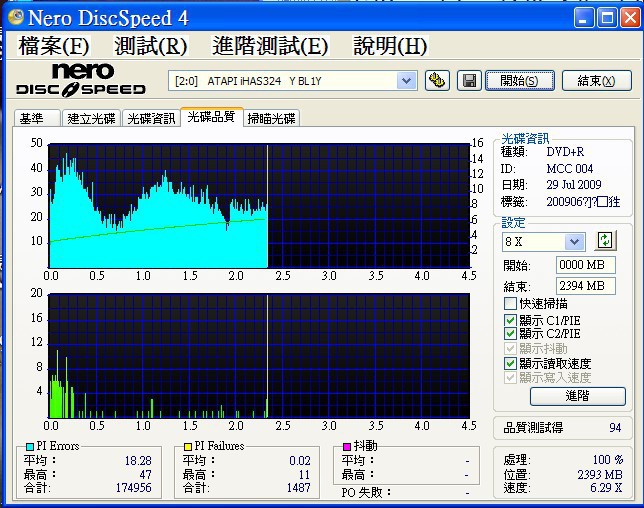Click the PI Errors maximum value 47

pos(145,475)
